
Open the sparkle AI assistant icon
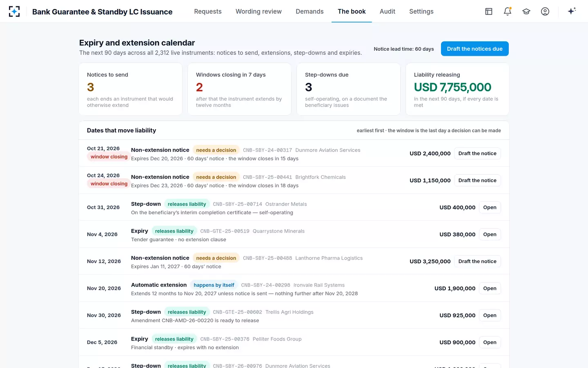pyautogui.click(x=572, y=11)
